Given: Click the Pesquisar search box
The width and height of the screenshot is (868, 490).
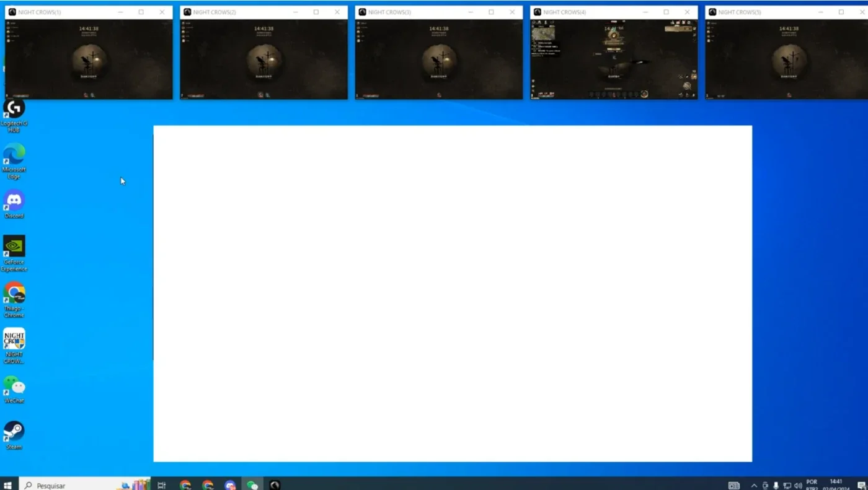Looking at the screenshot, I should coord(85,485).
